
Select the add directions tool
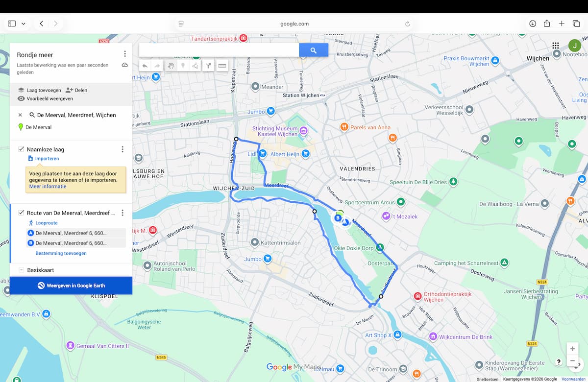click(x=208, y=66)
